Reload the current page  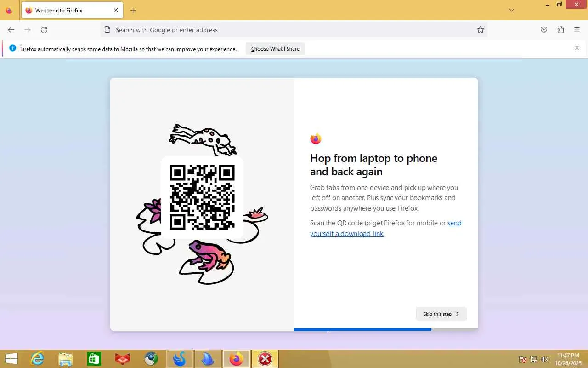pyautogui.click(x=44, y=30)
